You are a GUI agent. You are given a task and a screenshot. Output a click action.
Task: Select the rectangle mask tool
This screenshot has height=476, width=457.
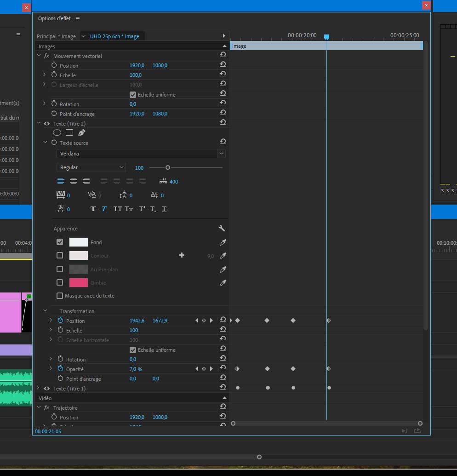pos(69,132)
